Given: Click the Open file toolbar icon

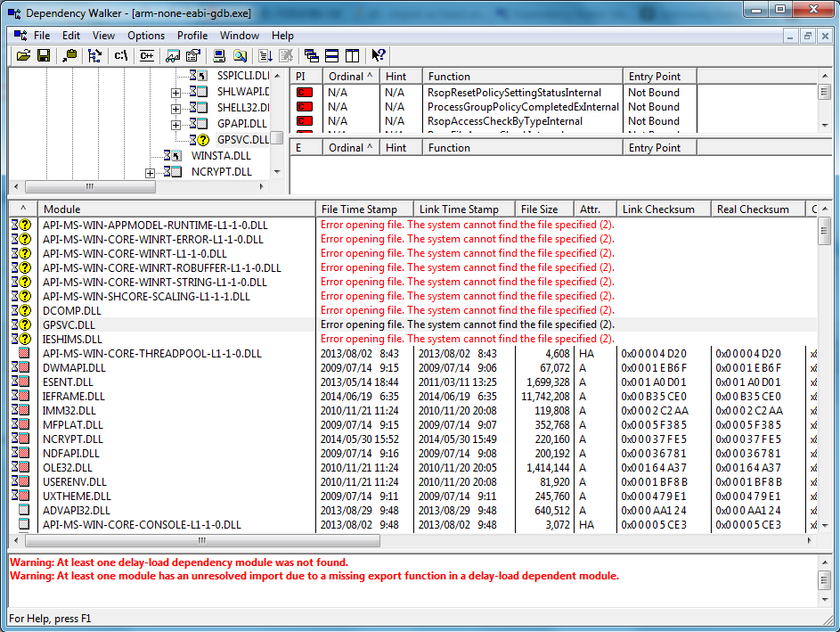Looking at the screenshot, I should coord(23,55).
